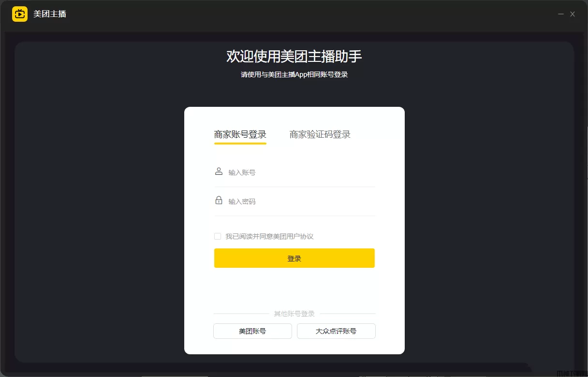The height and width of the screenshot is (377, 588).
Task: Choose 大众点评账号 login option
Action: click(336, 331)
